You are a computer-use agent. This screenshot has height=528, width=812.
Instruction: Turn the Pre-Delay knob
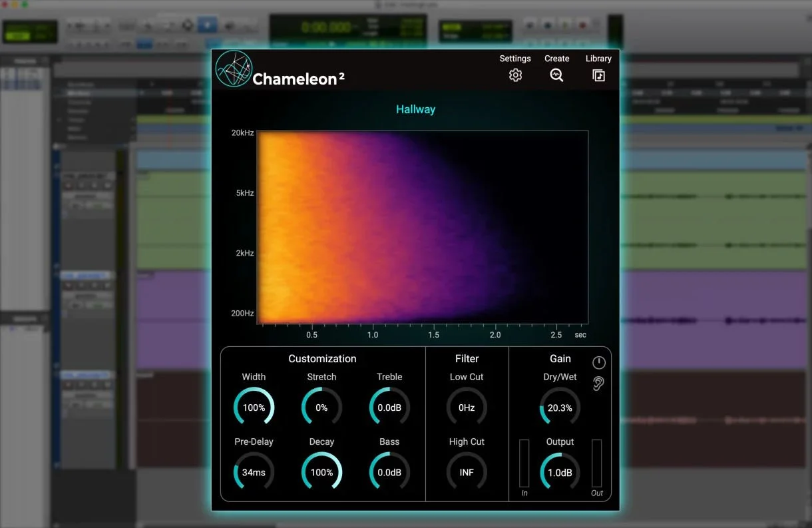(254, 472)
